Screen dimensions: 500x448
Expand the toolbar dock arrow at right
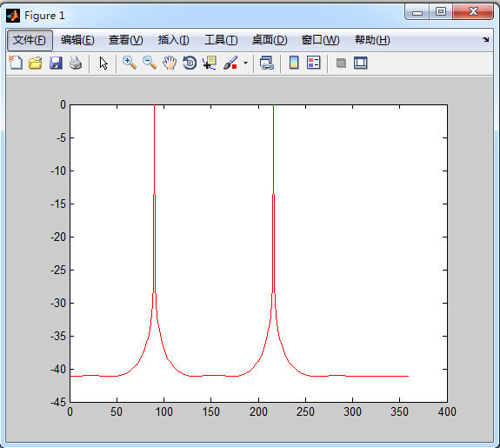(485, 39)
